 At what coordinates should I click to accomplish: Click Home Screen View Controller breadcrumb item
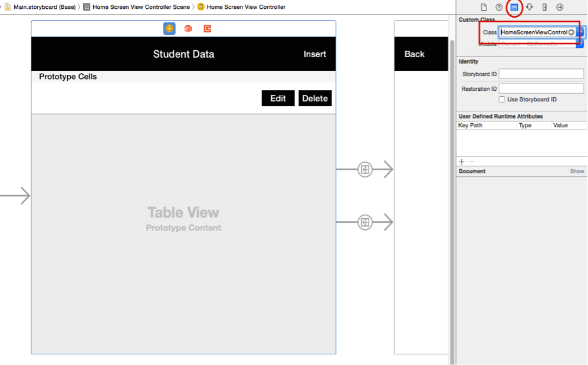[x=241, y=6]
